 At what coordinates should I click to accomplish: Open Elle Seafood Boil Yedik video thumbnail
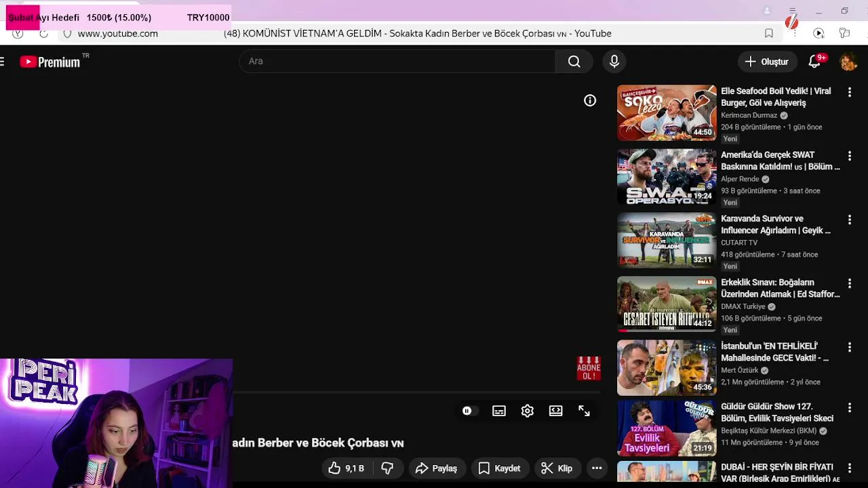pos(667,113)
